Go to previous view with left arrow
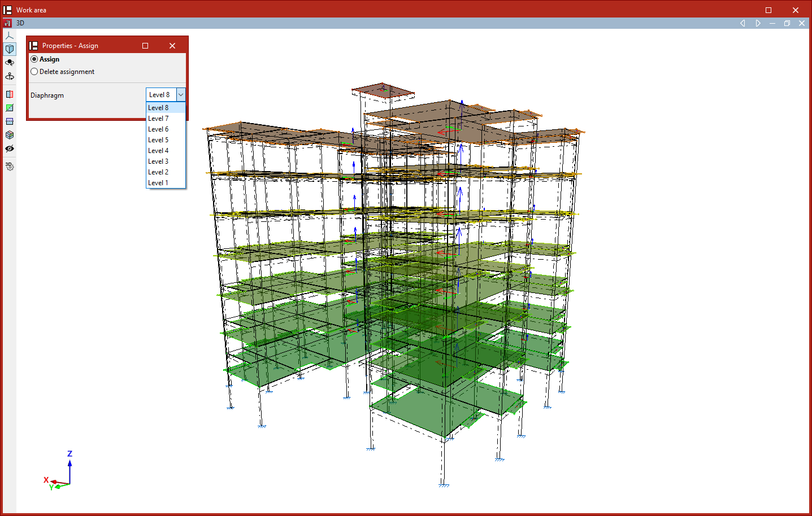Image resolution: width=812 pixels, height=516 pixels. pos(742,23)
